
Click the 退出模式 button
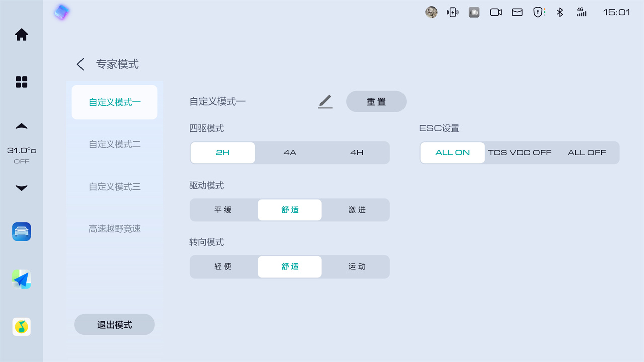[115, 325]
